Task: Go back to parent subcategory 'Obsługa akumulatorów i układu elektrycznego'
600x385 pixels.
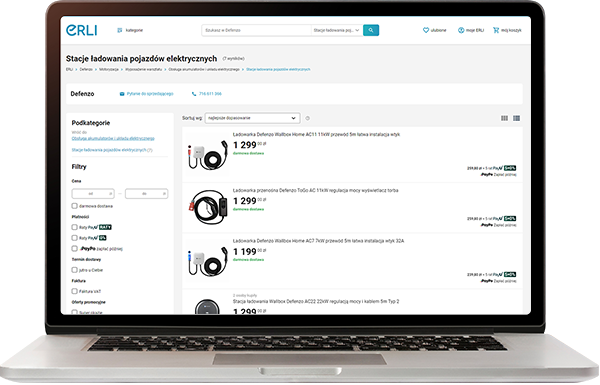Action: click(x=113, y=139)
